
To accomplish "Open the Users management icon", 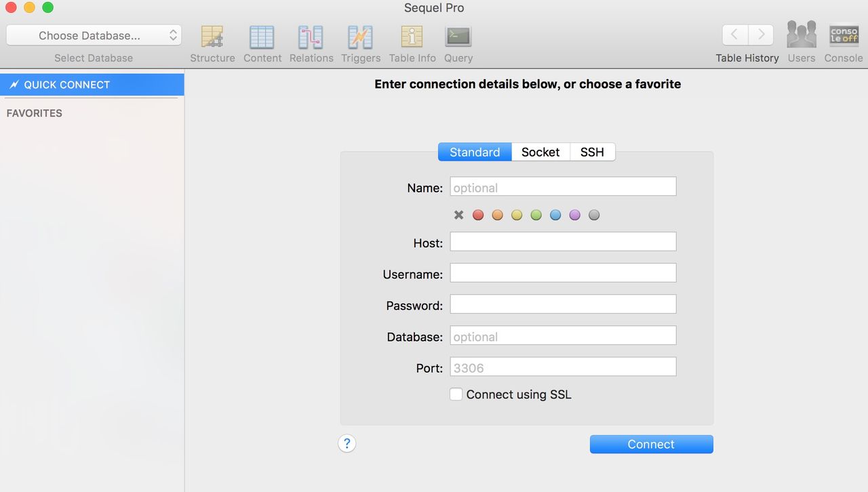I will click(801, 35).
